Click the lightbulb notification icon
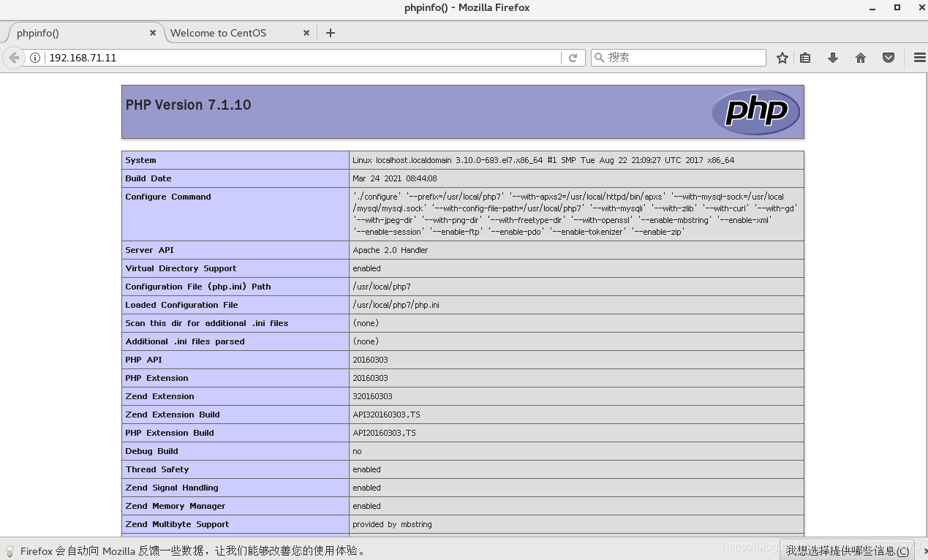The image size is (928, 560). 10,550
